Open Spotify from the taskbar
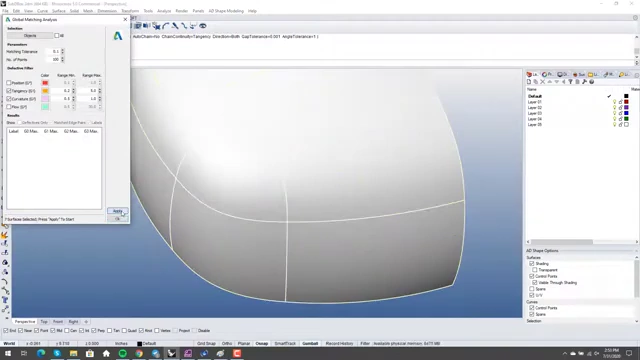The width and height of the screenshot is (640, 360). (122, 353)
